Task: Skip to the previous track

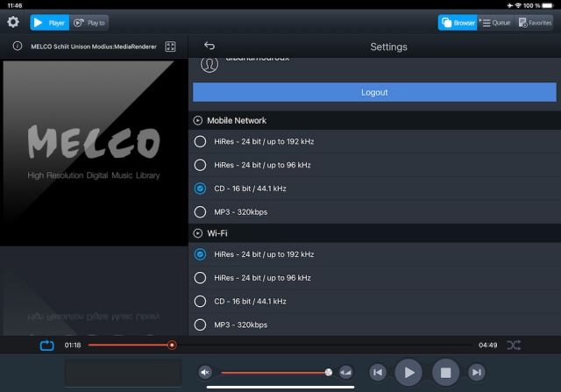Action: pyautogui.click(x=378, y=373)
